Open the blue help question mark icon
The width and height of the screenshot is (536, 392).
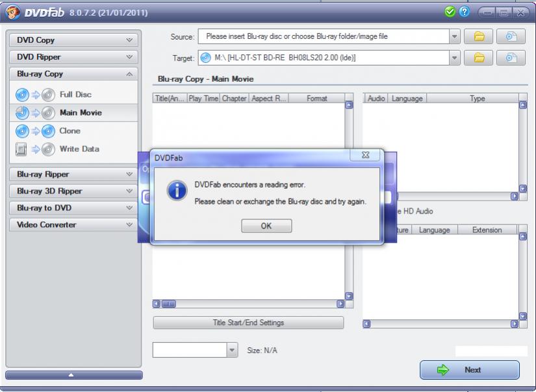point(465,12)
